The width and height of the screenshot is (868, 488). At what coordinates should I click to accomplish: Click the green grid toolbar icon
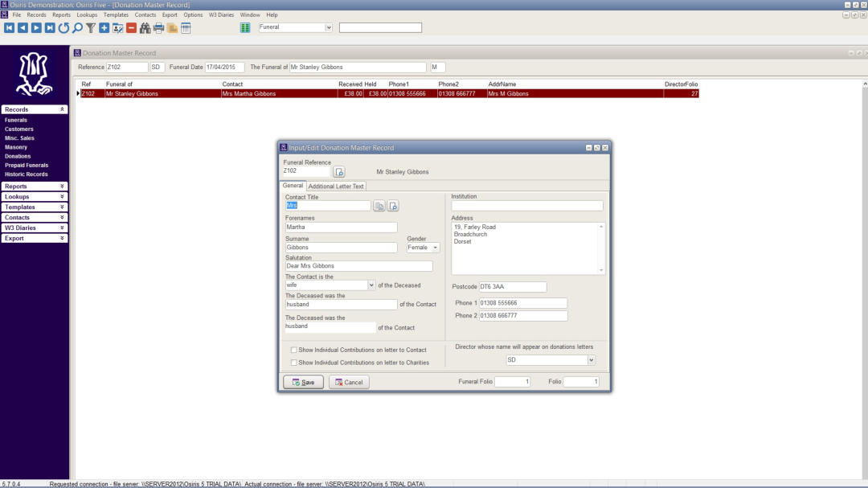(245, 28)
